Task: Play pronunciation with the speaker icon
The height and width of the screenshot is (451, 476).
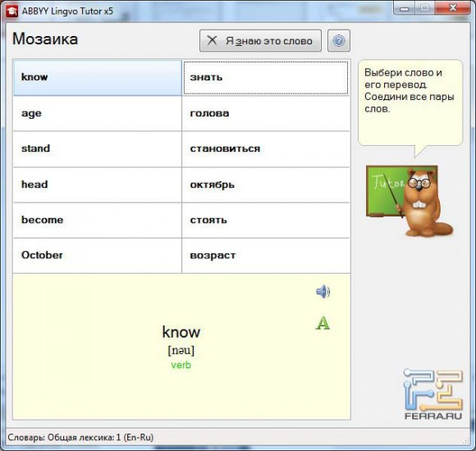Action: (x=323, y=292)
